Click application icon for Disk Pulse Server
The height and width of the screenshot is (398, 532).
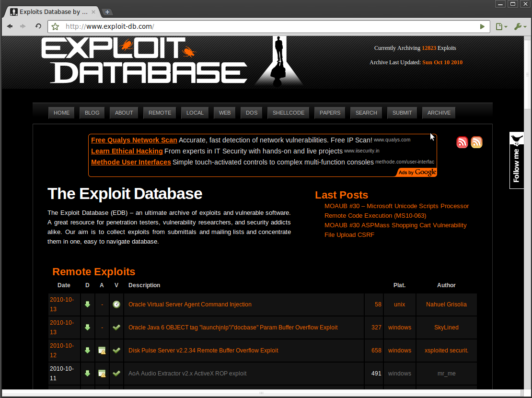point(102,351)
